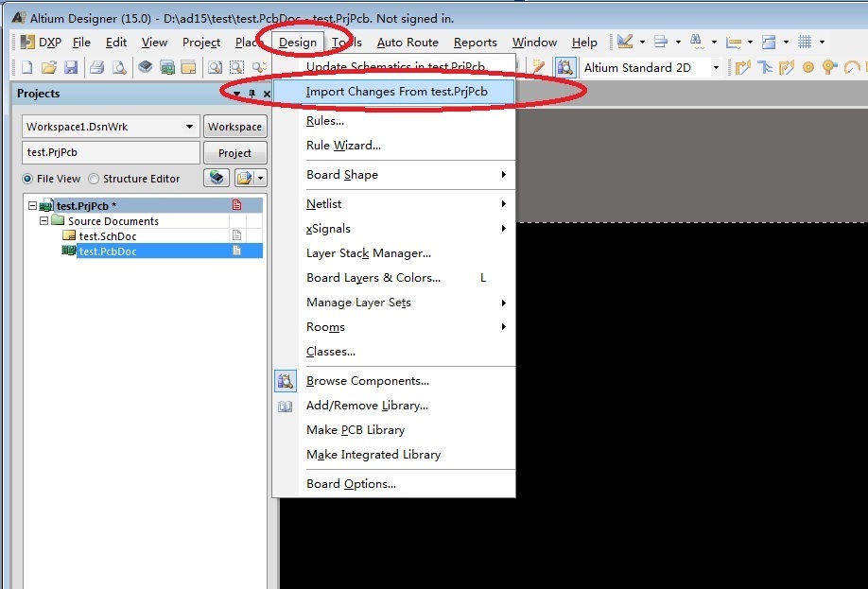The width and height of the screenshot is (868, 589).
Task: Click the Place Dimension tools icon
Action: [x=734, y=42]
